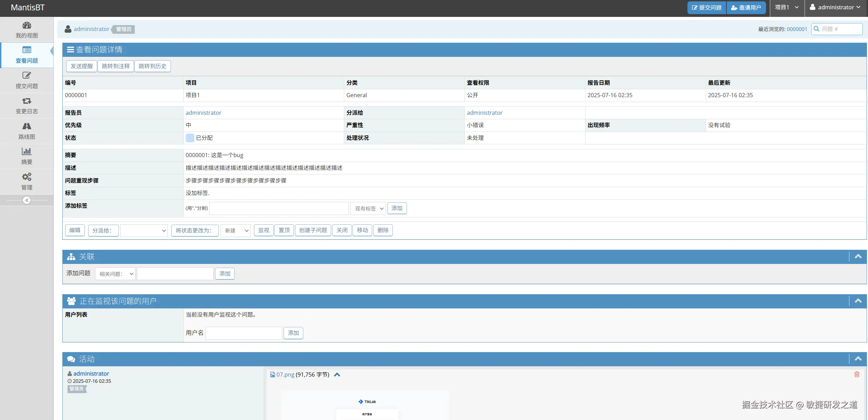Open the 相关问题 relationship dropdown

(x=115, y=274)
